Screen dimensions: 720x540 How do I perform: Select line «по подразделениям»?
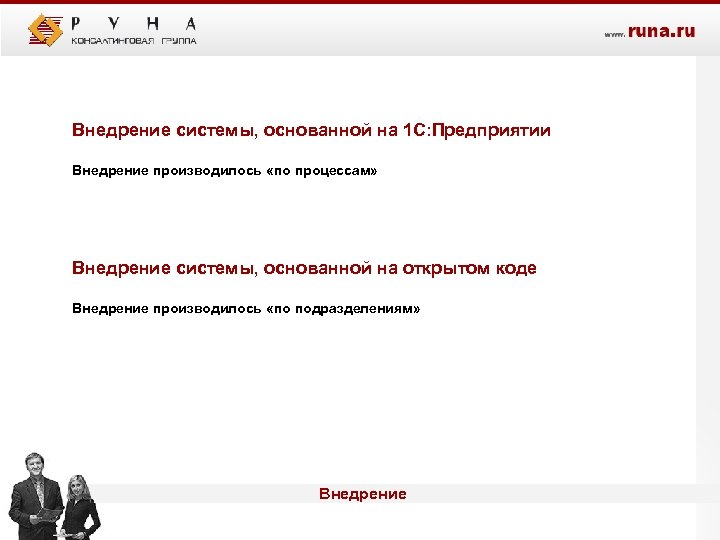246,309
